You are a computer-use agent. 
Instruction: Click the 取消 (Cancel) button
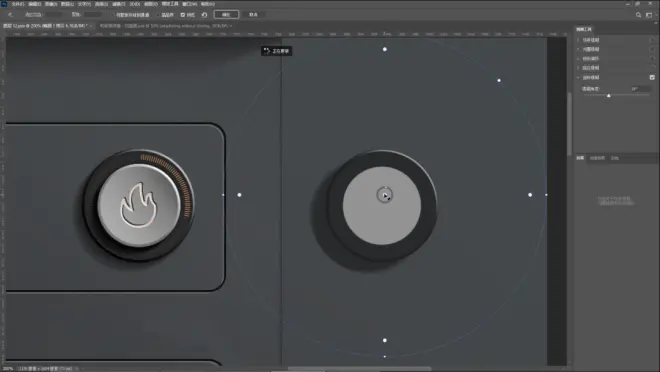pos(253,15)
